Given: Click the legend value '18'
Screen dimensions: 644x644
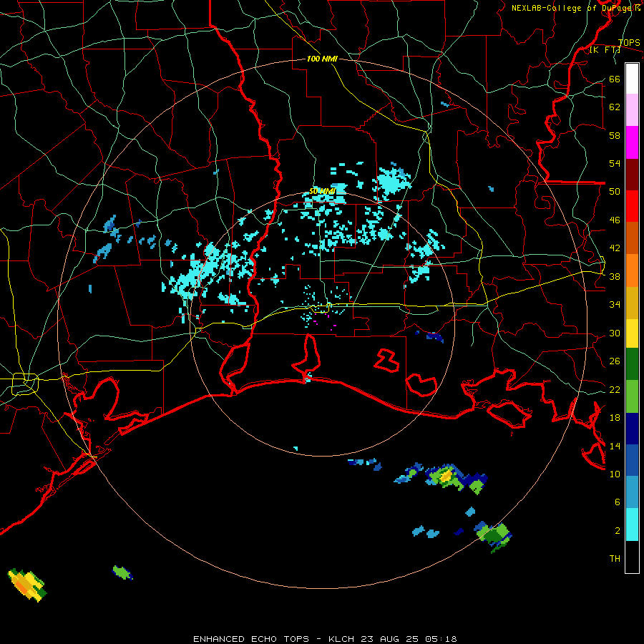Looking at the screenshot, I should (x=615, y=418).
